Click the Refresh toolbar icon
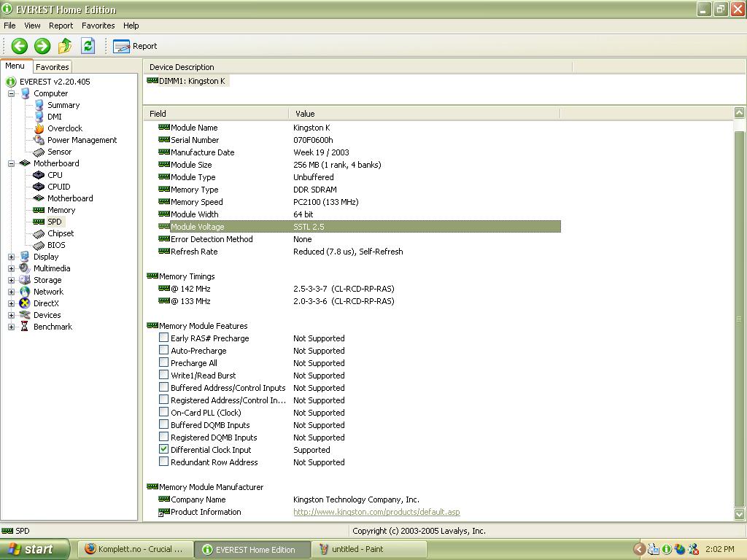 point(88,46)
